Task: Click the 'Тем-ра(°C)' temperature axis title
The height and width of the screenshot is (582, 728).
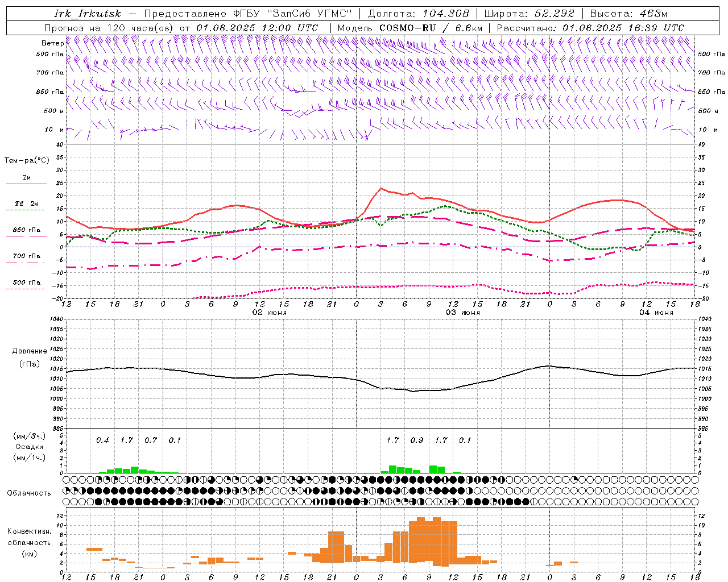Action: click(x=27, y=161)
